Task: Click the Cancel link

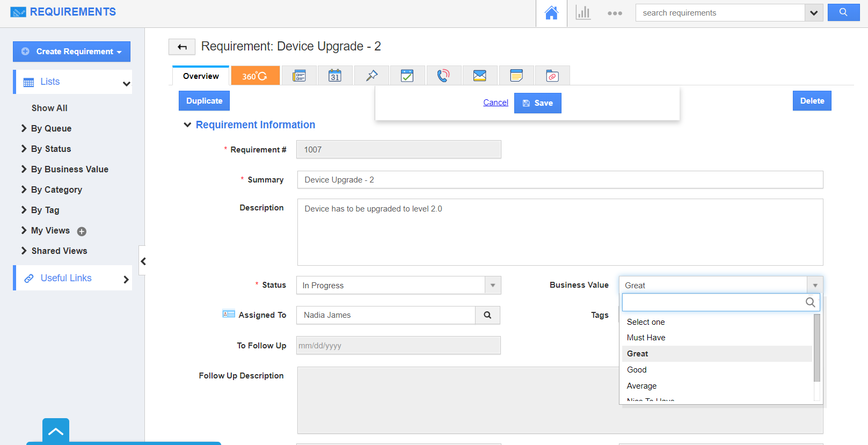Action: (495, 103)
